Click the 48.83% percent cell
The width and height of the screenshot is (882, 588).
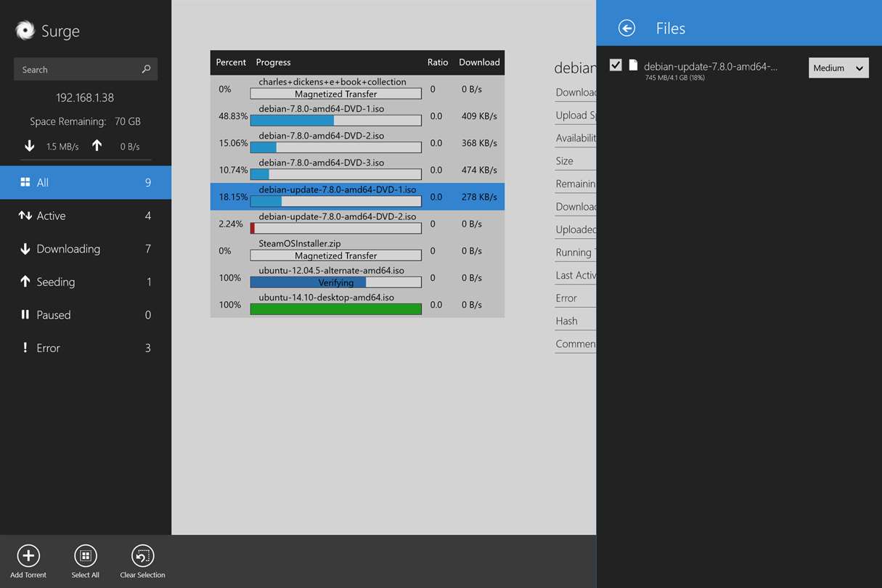233,116
